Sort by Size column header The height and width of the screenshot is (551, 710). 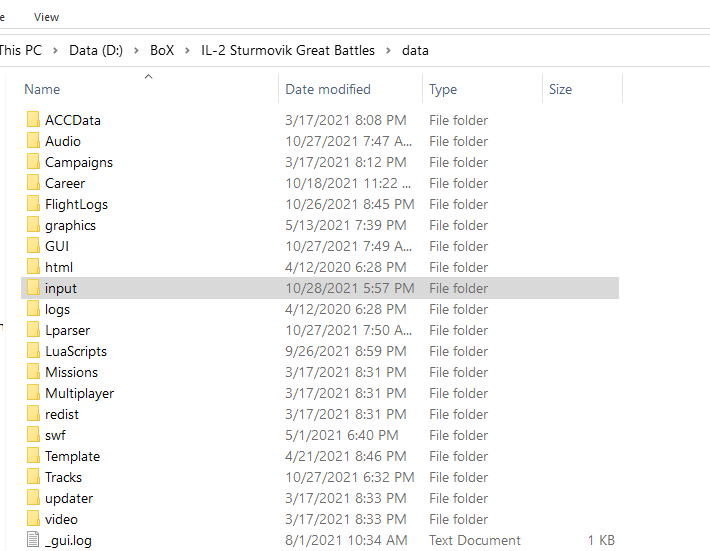tap(560, 89)
